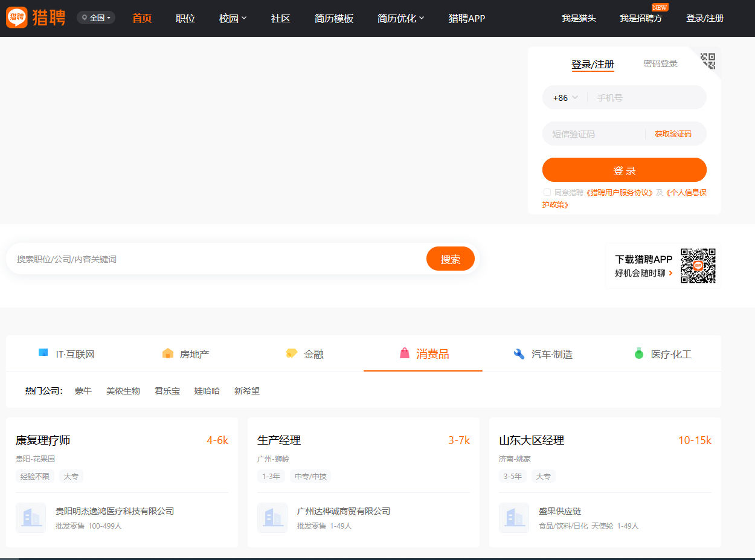
Task: Switch to 密码登录 tab
Action: point(660,63)
